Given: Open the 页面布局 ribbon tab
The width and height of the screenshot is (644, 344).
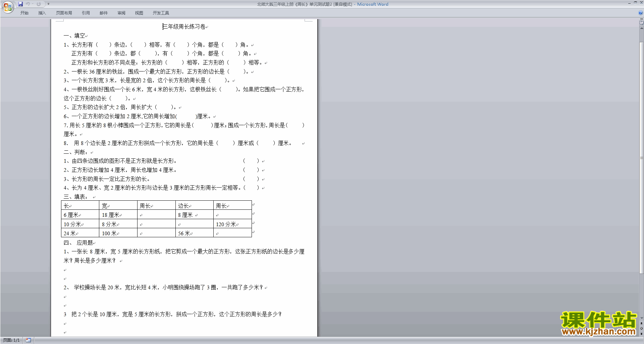Looking at the screenshot, I should coord(64,13).
